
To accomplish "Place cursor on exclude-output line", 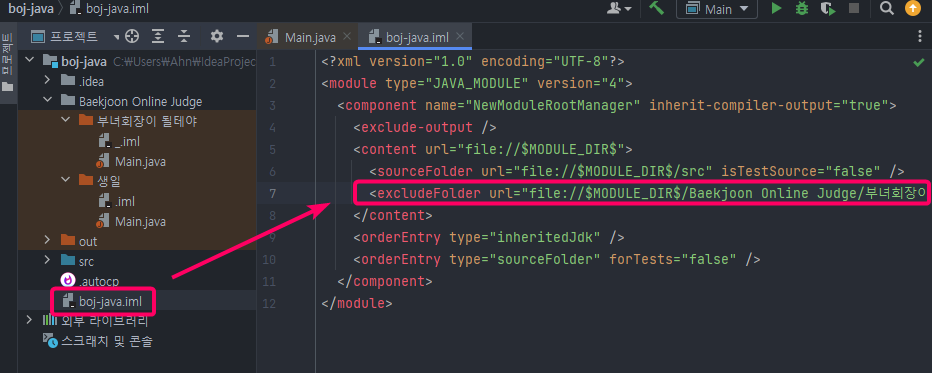I will tap(425, 127).
